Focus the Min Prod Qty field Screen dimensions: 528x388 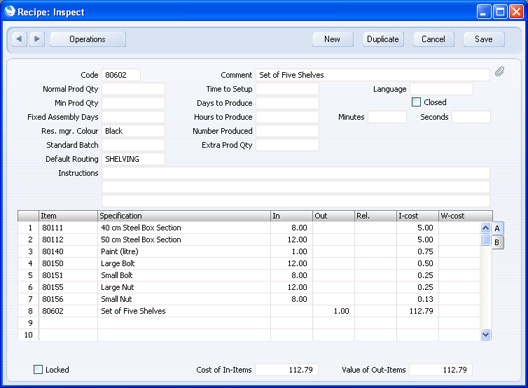(x=133, y=103)
